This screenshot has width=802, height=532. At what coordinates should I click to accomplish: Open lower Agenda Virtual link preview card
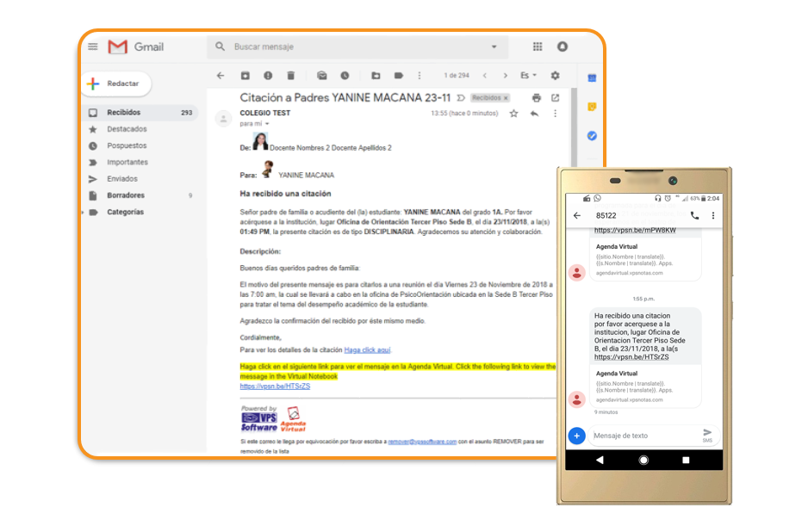click(645, 387)
